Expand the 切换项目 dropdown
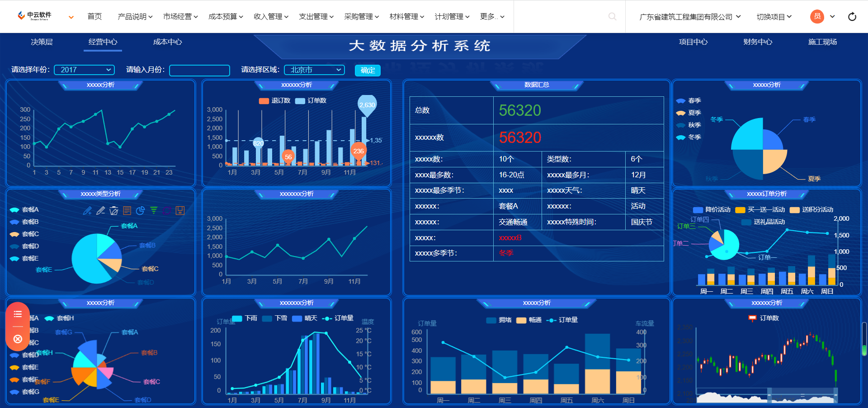Screen dimensions: 868x408 pyautogui.click(x=774, y=17)
